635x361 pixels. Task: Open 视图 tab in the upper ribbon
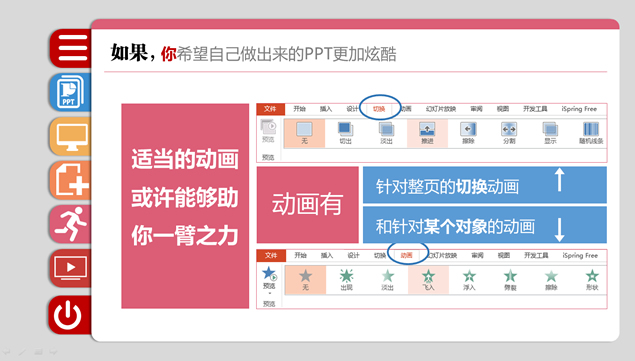tap(503, 109)
